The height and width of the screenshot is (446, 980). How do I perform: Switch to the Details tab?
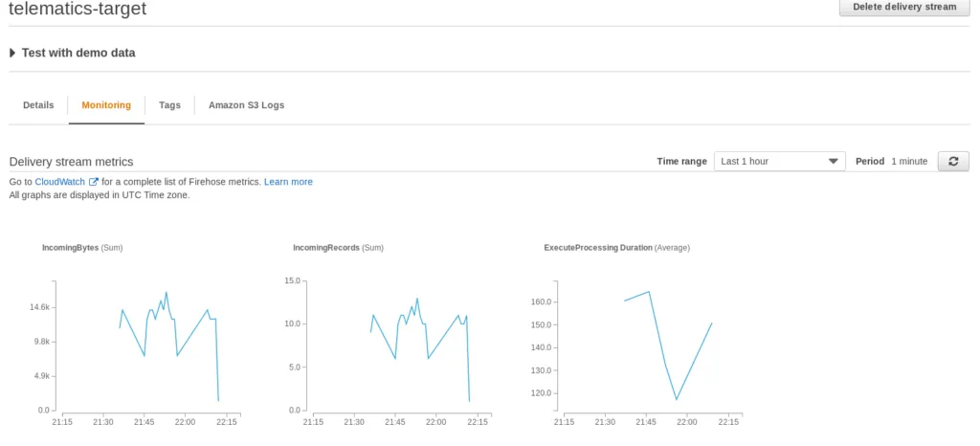[x=38, y=105]
